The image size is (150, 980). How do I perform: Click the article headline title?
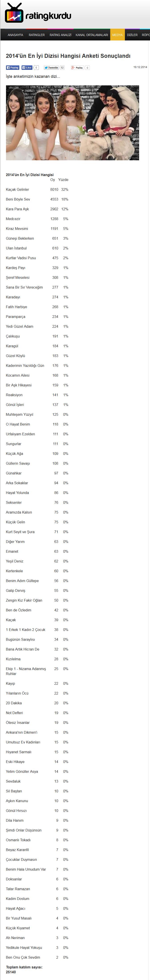tap(68, 56)
